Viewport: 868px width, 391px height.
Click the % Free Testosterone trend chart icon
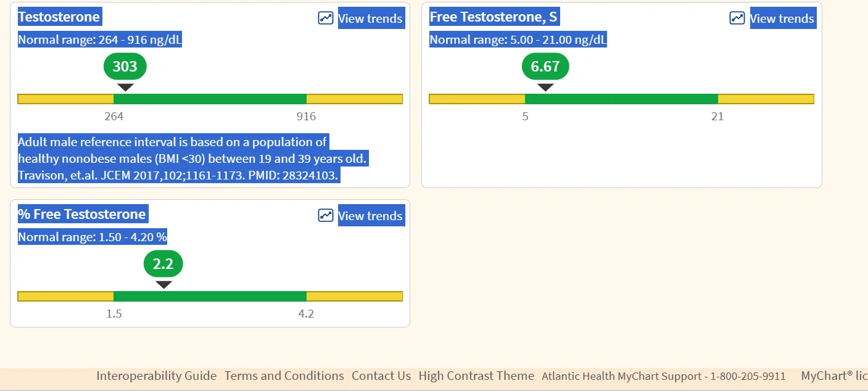coord(326,215)
